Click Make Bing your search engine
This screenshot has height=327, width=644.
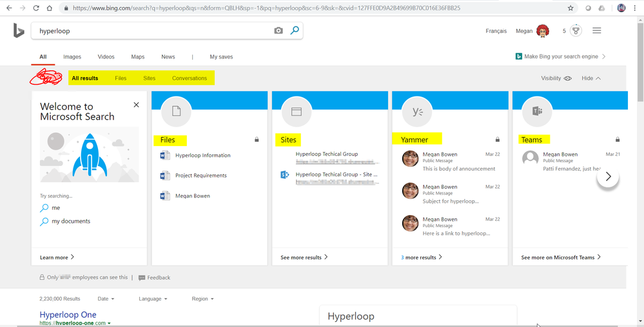click(x=561, y=57)
